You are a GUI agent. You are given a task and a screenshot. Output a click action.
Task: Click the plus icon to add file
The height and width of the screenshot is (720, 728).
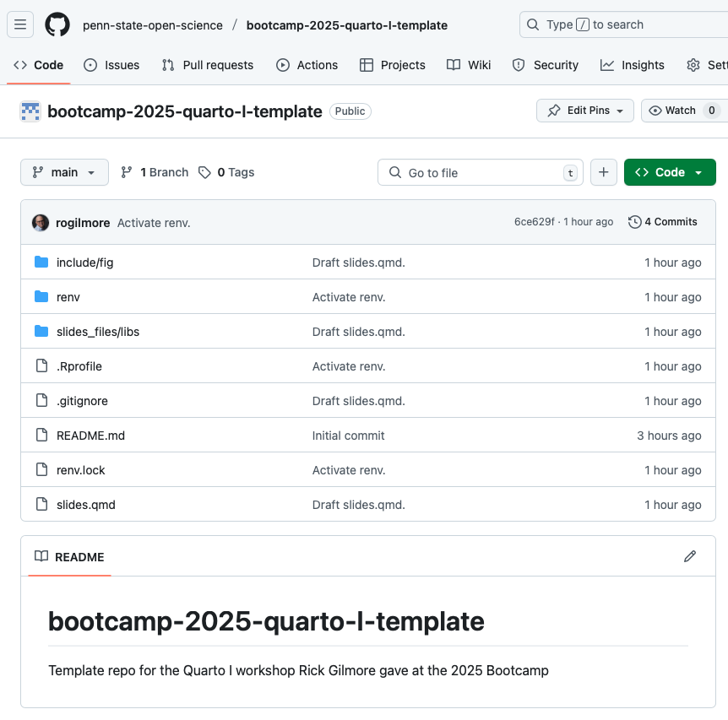coord(603,172)
